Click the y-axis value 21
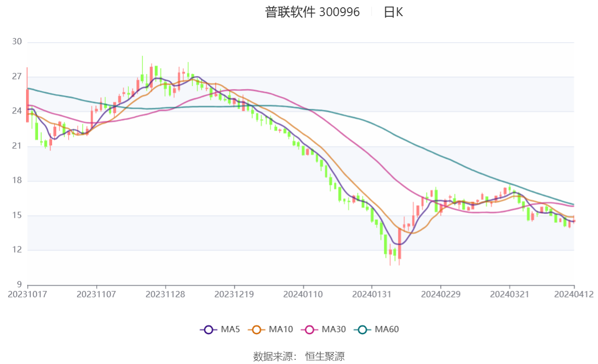This screenshot has width=598, height=364. [x=17, y=146]
